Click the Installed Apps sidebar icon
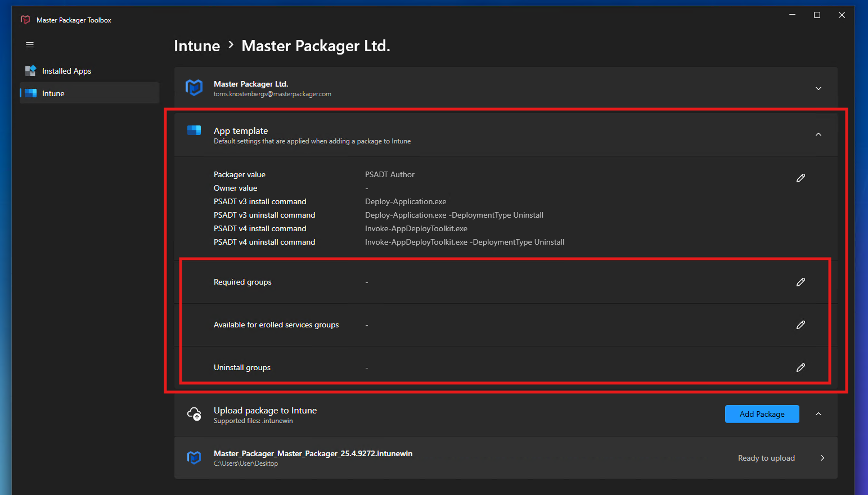The width and height of the screenshot is (868, 495). (x=30, y=71)
